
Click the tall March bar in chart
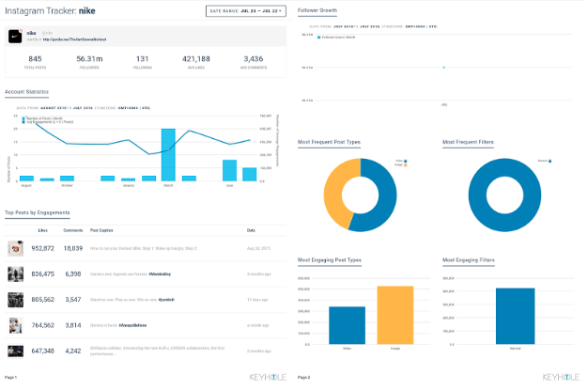coord(169,154)
